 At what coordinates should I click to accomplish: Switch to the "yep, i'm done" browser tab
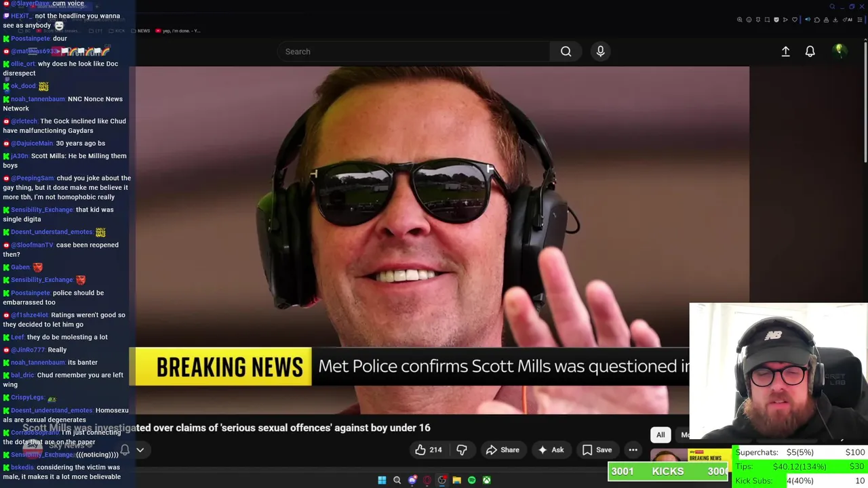(178, 30)
